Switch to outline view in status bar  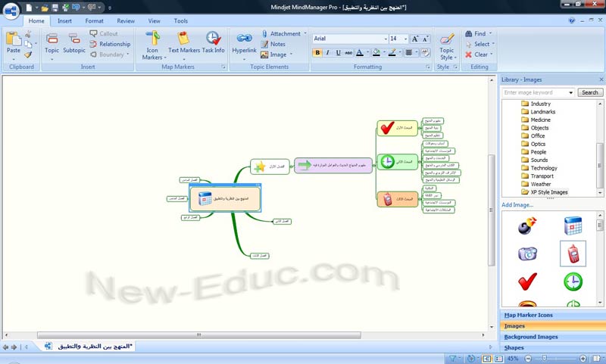pos(498,359)
